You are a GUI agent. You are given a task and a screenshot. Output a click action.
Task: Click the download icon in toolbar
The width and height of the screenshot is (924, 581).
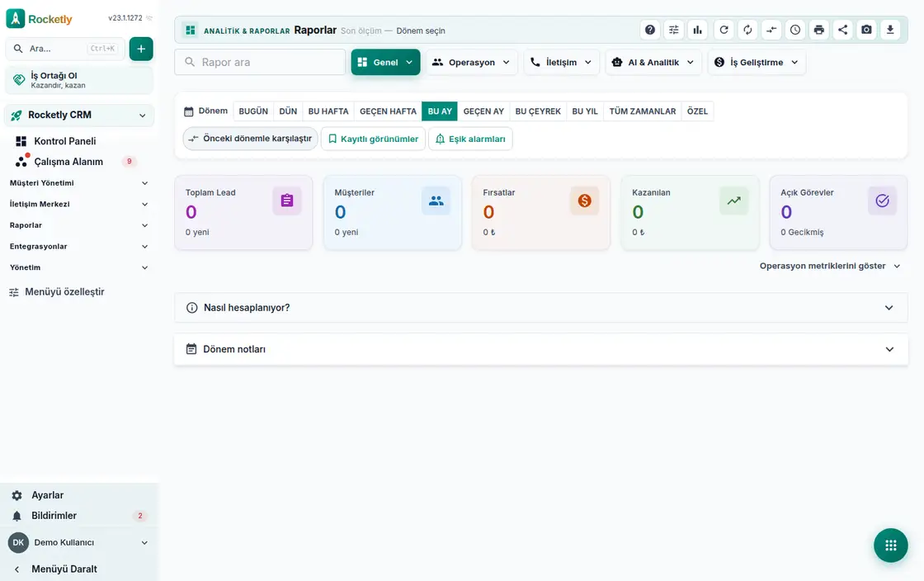click(x=890, y=30)
